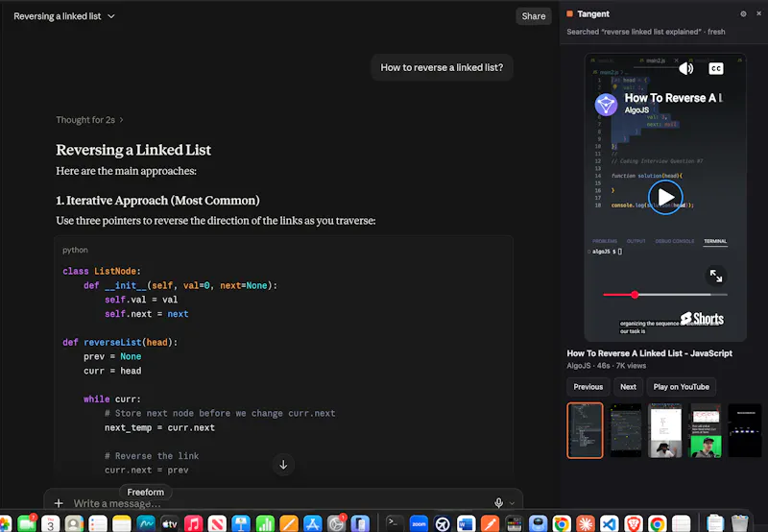Go to the Next video
This screenshot has width=768, height=532.
tap(628, 387)
